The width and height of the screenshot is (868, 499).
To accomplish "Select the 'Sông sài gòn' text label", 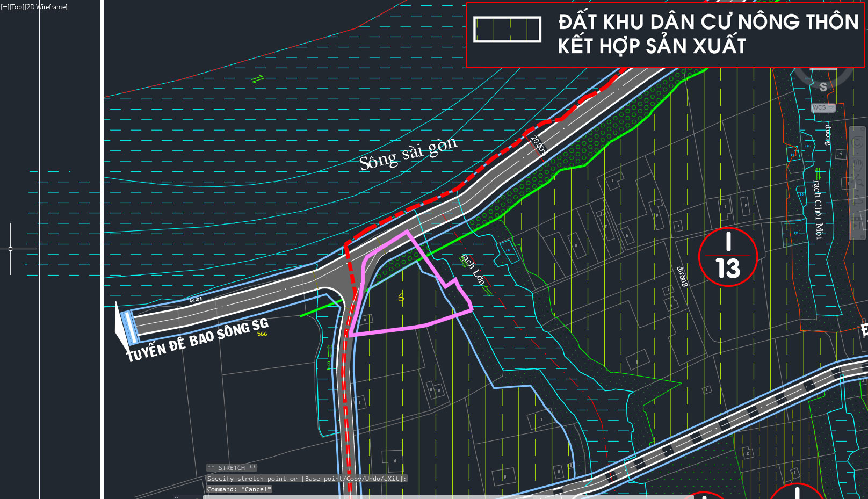I will [x=408, y=153].
